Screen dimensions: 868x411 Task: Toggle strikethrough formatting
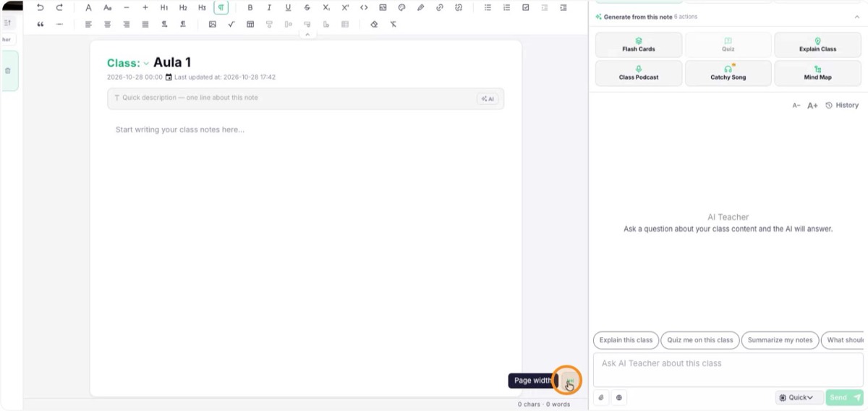307,7
